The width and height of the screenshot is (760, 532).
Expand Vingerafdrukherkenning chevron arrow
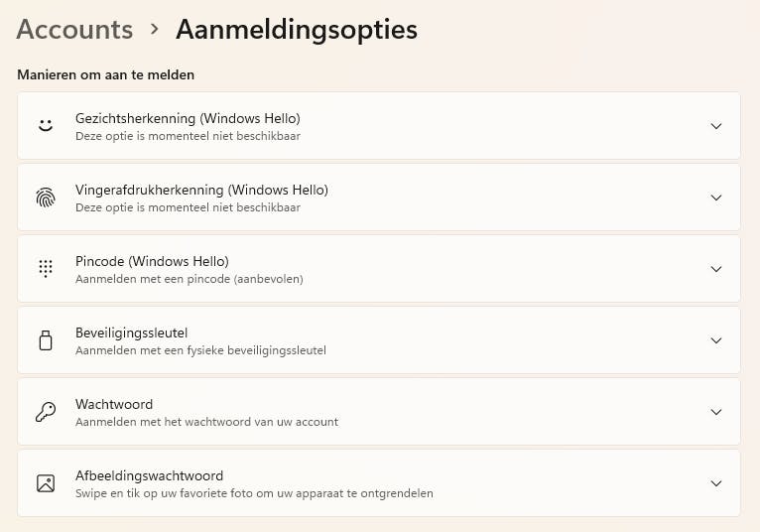click(716, 198)
